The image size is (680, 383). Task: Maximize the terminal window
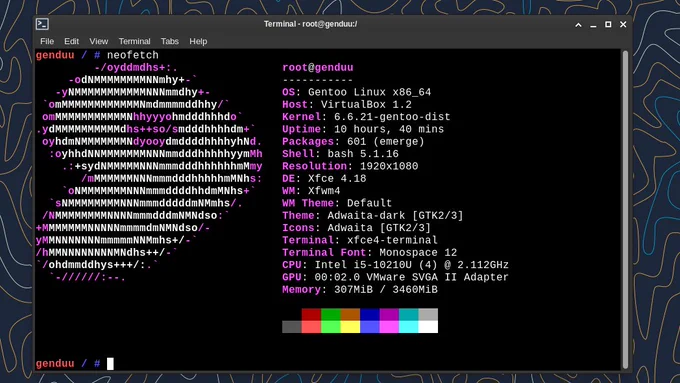tap(608, 24)
